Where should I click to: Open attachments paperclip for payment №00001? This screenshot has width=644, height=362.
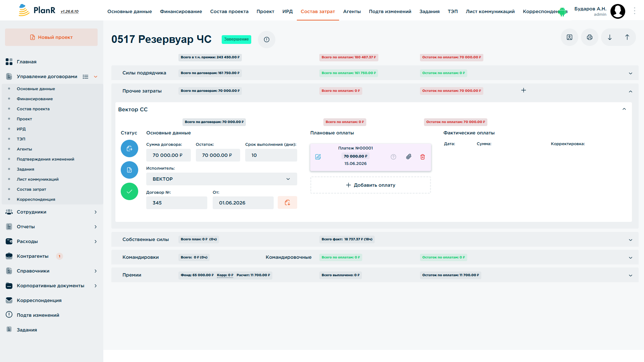pos(409,157)
